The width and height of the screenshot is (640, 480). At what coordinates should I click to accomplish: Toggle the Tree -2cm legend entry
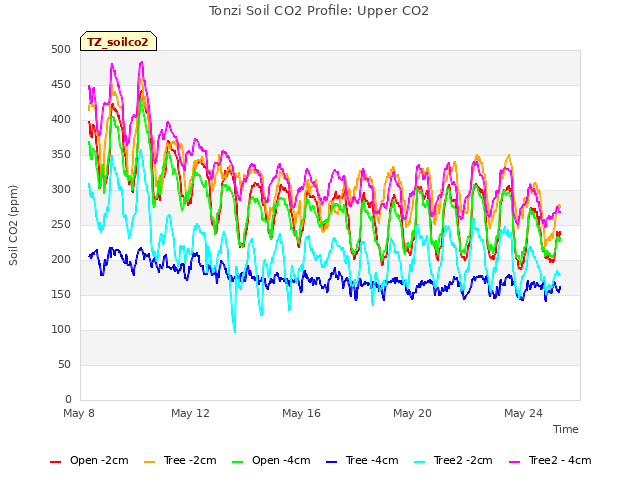point(180,460)
